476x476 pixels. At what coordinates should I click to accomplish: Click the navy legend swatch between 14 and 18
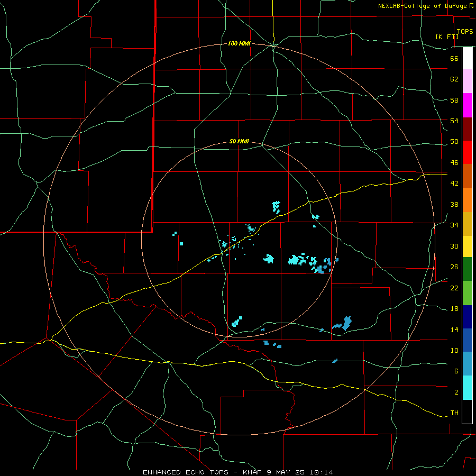(467, 317)
